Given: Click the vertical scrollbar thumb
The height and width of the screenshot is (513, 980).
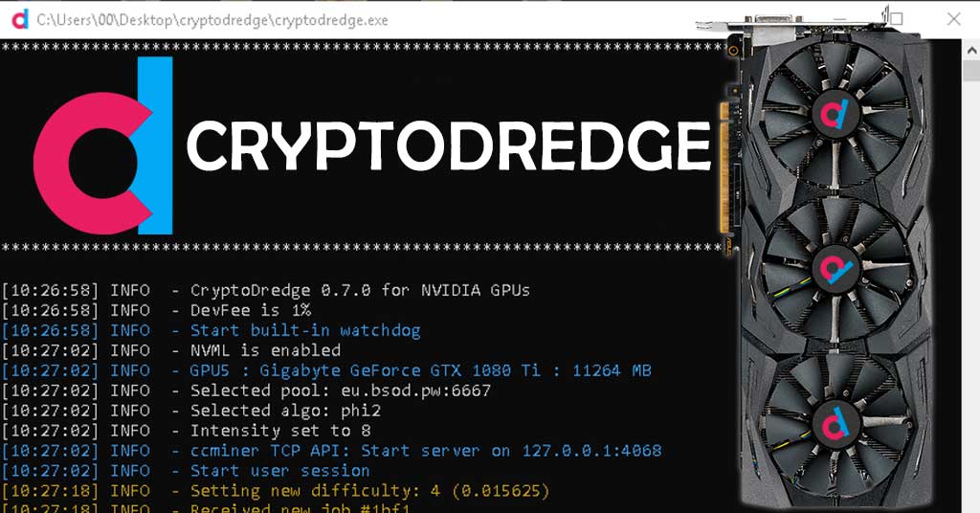Looking at the screenshot, I should (x=972, y=71).
